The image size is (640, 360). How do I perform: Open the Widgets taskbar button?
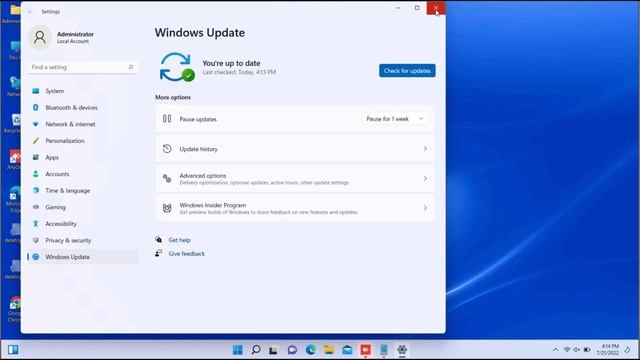(x=13, y=350)
